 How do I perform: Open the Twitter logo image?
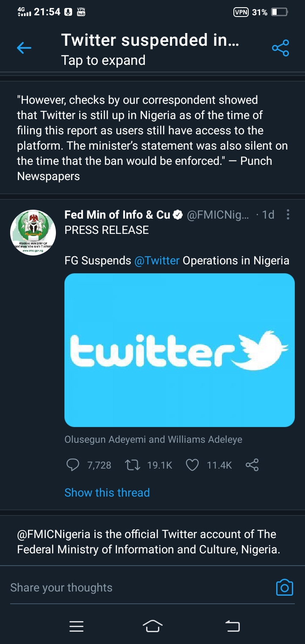(x=180, y=350)
